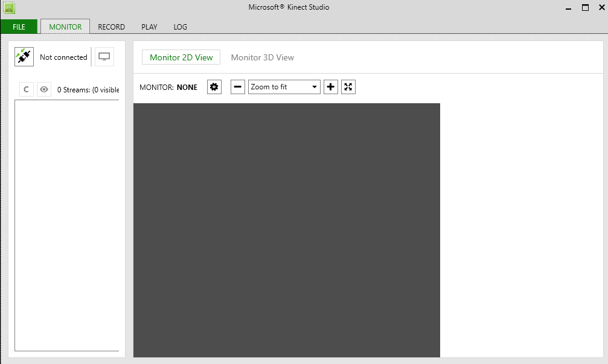Image resolution: width=608 pixels, height=364 pixels.
Task: Open the FILE menu
Action: (x=18, y=27)
